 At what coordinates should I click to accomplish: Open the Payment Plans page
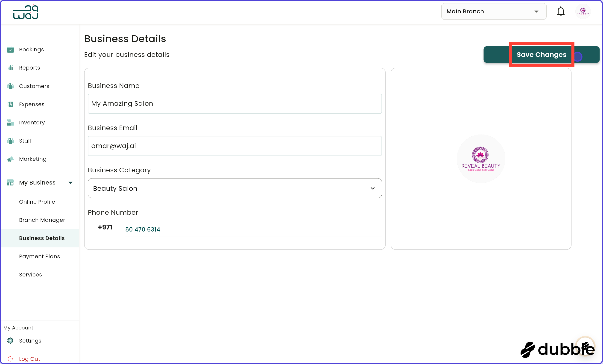pyautogui.click(x=39, y=256)
